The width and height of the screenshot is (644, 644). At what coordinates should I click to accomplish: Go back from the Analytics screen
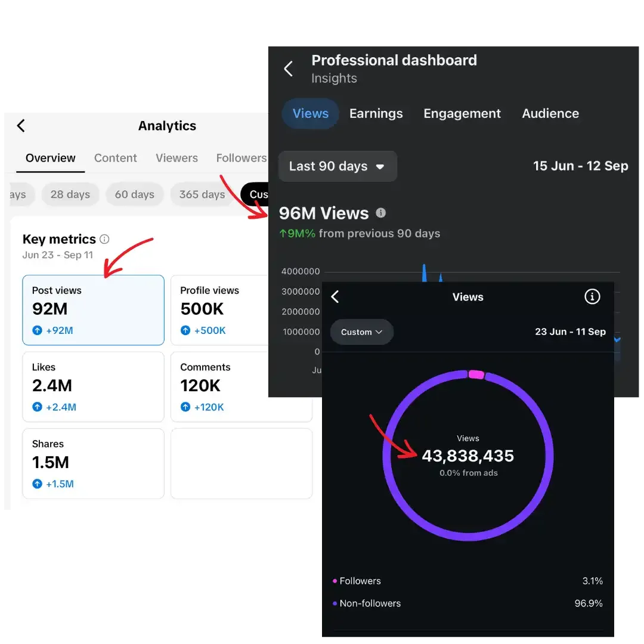[x=21, y=126]
